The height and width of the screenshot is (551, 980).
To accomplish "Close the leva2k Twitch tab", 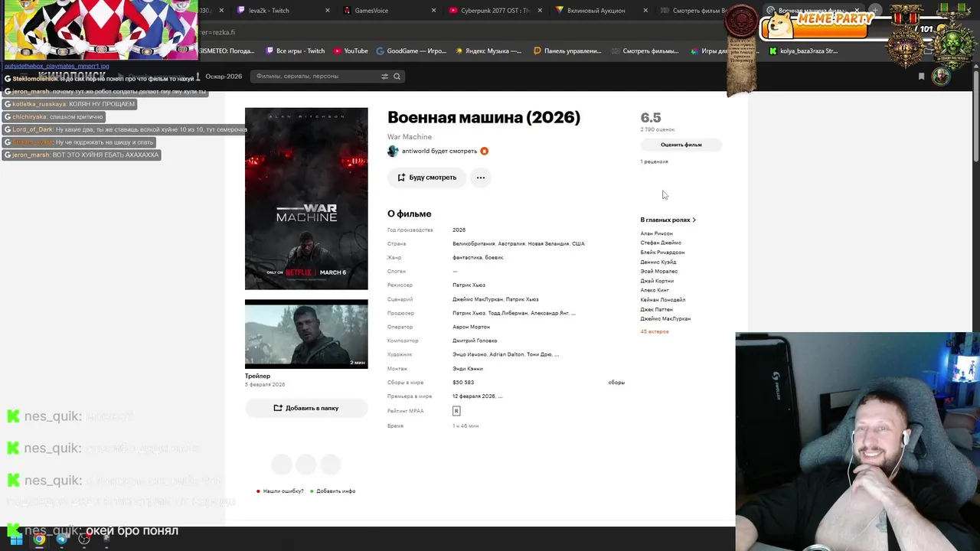I will [328, 11].
